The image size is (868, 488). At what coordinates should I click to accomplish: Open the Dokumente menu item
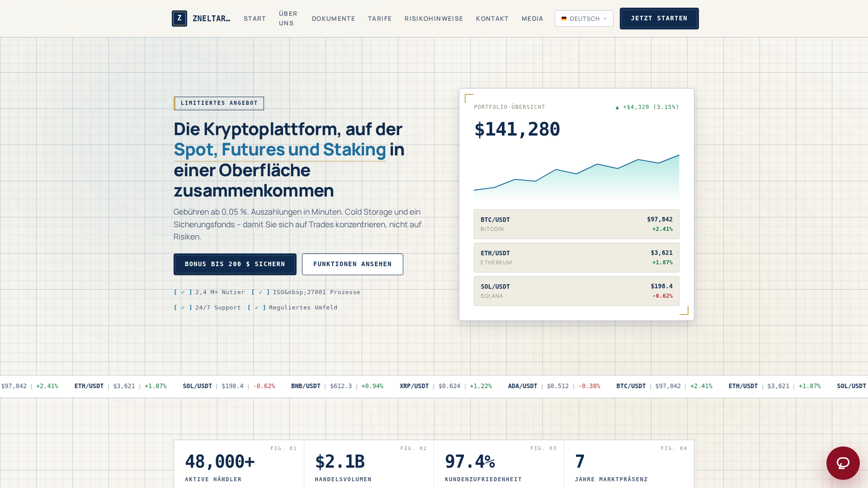click(x=333, y=19)
